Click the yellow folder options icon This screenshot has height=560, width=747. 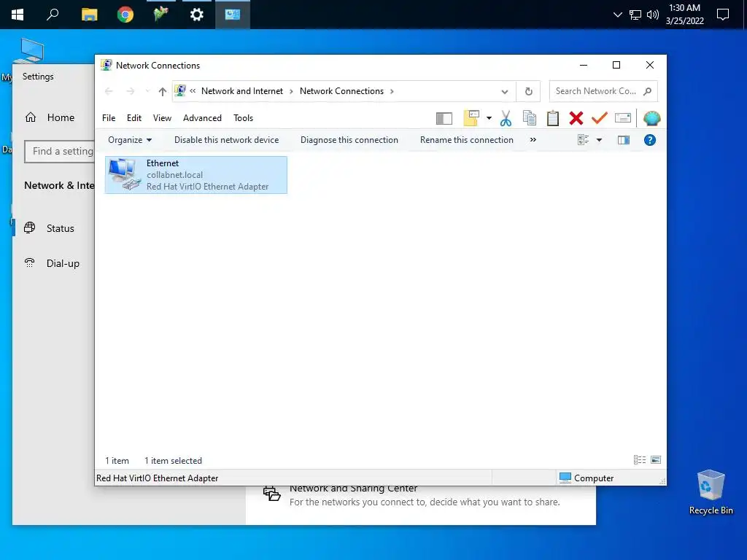(x=471, y=118)
